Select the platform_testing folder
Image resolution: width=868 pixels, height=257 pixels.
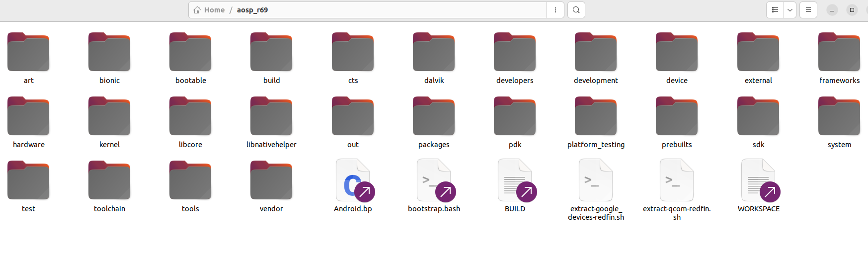pyautogui.click(x=596, y=117)
